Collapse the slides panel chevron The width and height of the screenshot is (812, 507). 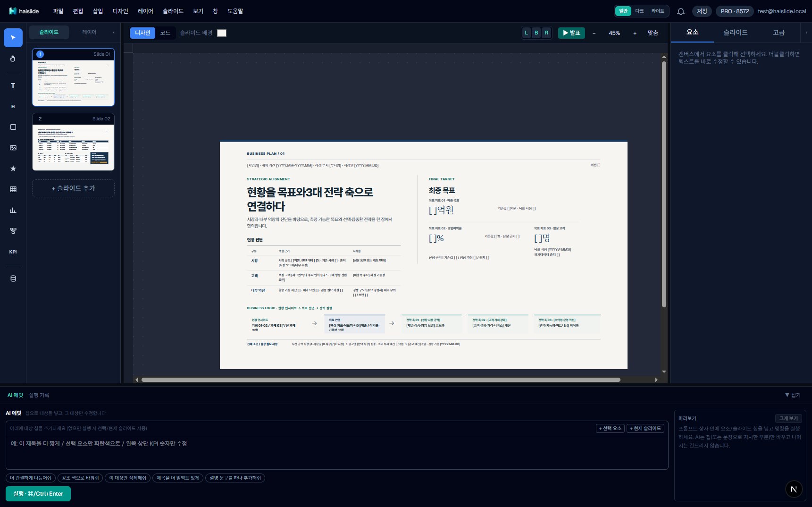[114, 33]
